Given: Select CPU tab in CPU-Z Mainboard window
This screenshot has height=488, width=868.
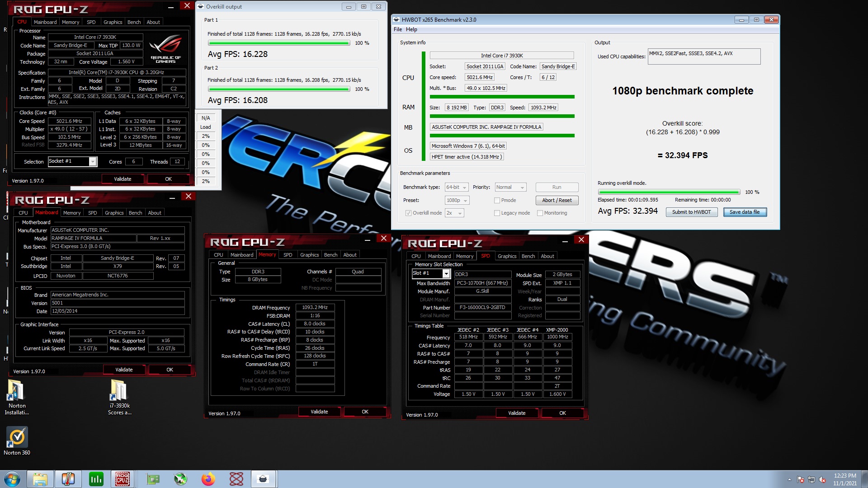Looking at the screenshot, I should coord(23,213).
